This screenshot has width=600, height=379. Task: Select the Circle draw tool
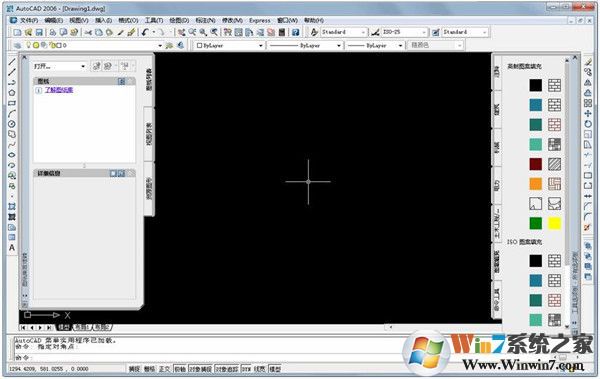[12, 124]
